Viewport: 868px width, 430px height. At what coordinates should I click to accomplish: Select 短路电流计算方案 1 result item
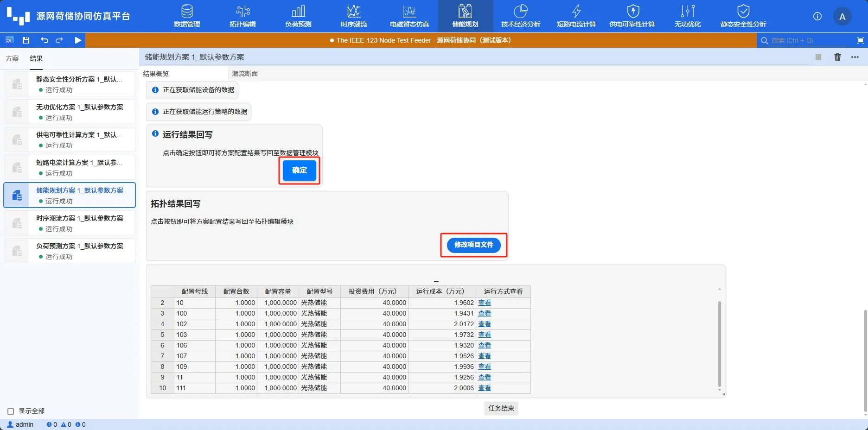(70, 167)
